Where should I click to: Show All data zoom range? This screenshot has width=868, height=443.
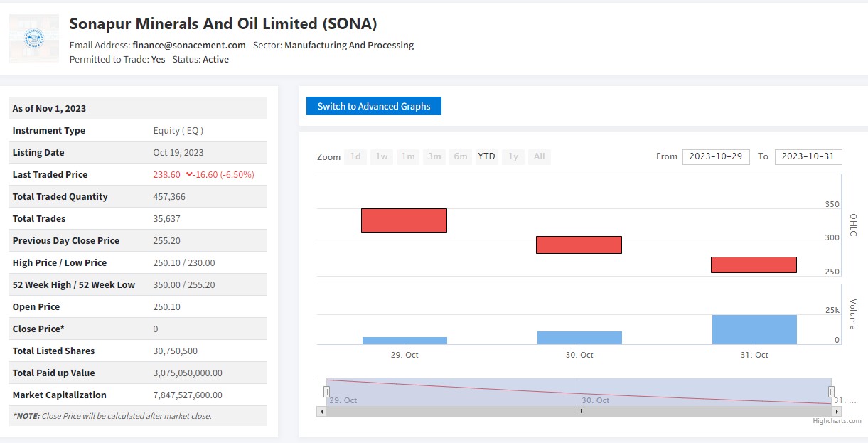(539, 156)
